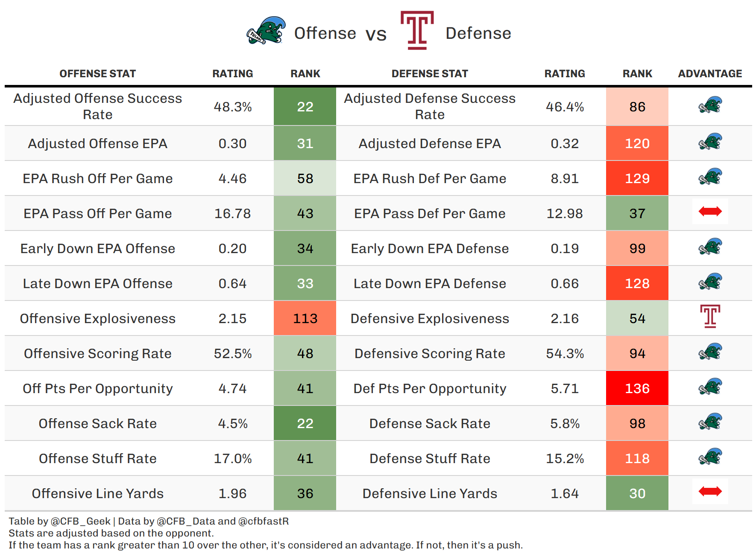Viewport: 756px width, 560px height.
Task: Click Tulane advantage icon in Success Rate row
Action: click(x=710, y=105)
